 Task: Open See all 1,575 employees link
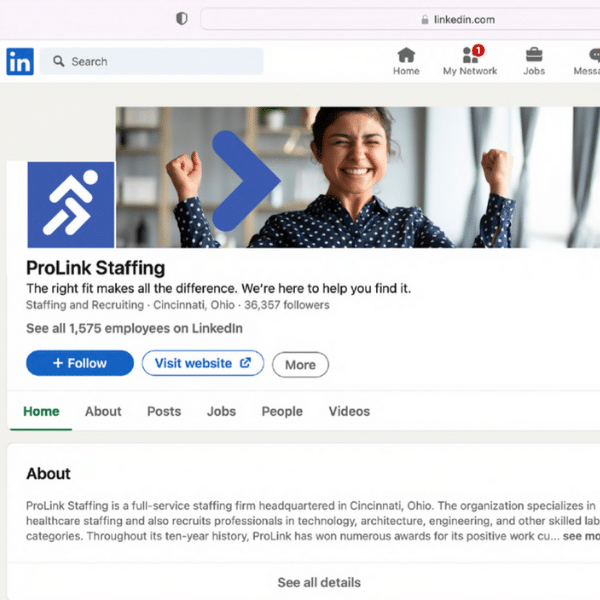point(134,328)
